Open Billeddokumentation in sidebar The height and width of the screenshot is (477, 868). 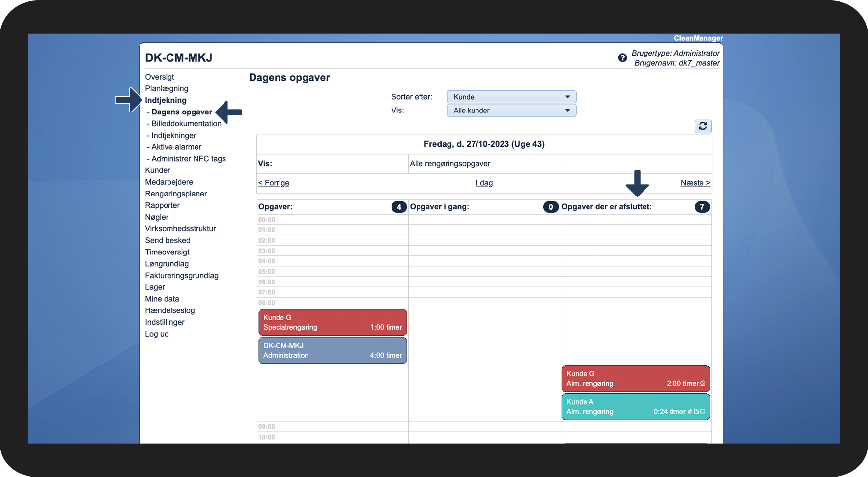tap(186, 124)
